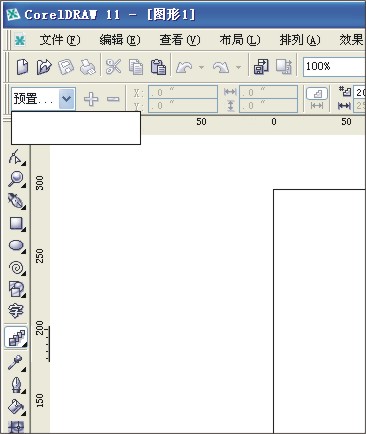Click the Import icon
366x434 pixels.
[261, 67]
